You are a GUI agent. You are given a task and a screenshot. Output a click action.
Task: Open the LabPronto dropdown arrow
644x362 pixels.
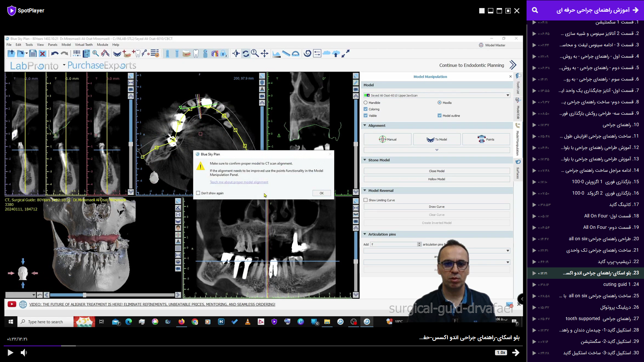point(64,65)
